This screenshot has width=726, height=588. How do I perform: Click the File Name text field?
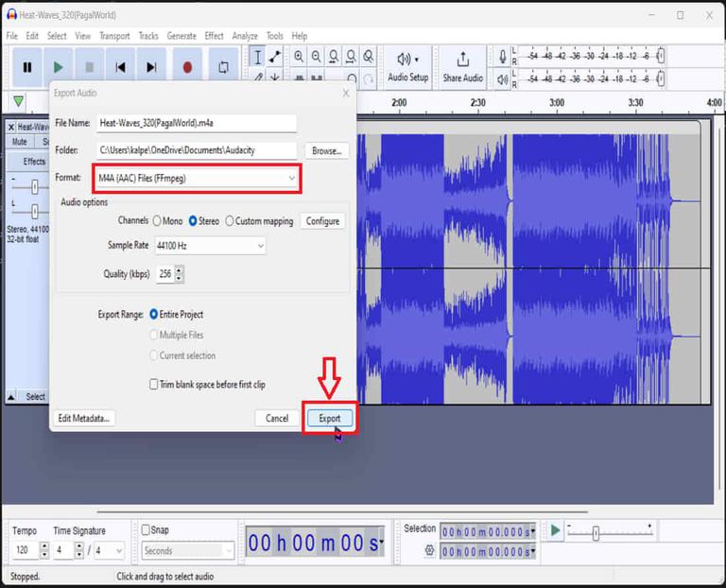196,123
